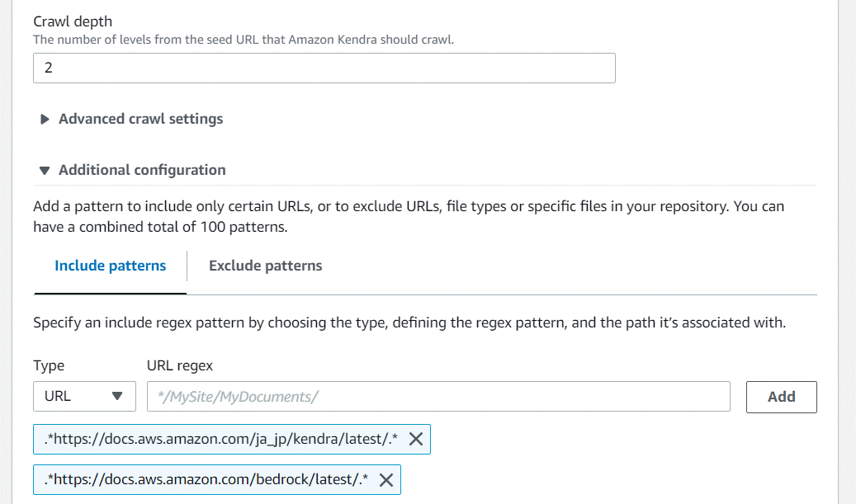Open the Type dropdown showing URL

[84, 396]
